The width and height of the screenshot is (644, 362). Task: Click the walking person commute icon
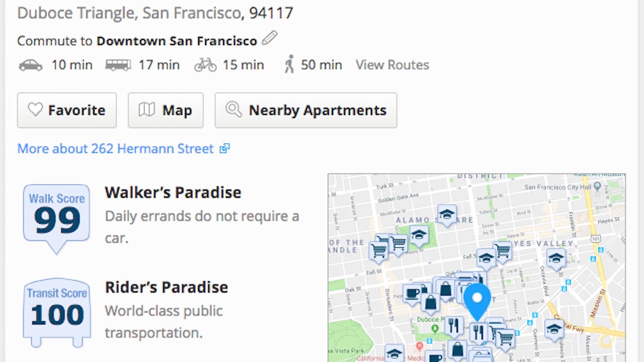coord(289,65)
